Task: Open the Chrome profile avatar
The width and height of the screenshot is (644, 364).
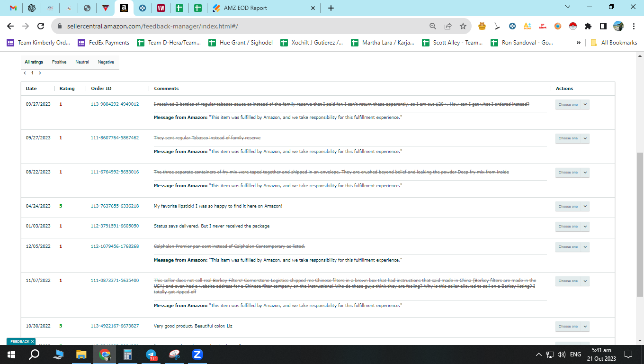Action: (618, 26)
